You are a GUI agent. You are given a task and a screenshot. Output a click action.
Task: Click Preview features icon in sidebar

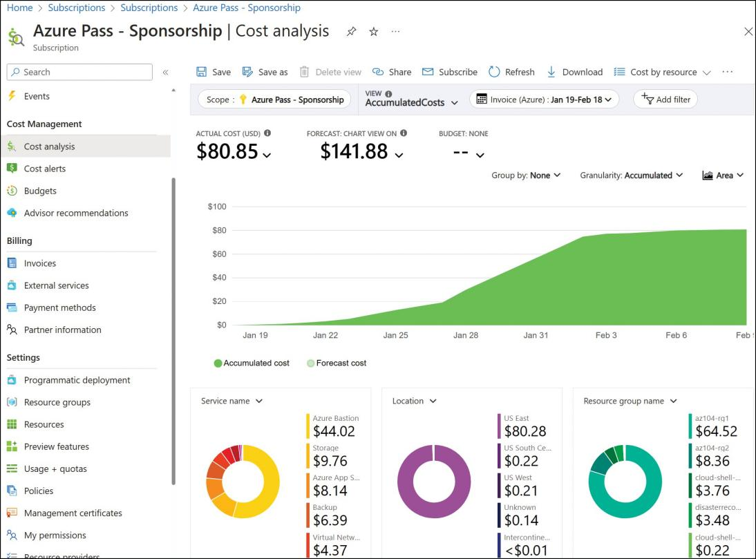[12, 446]
